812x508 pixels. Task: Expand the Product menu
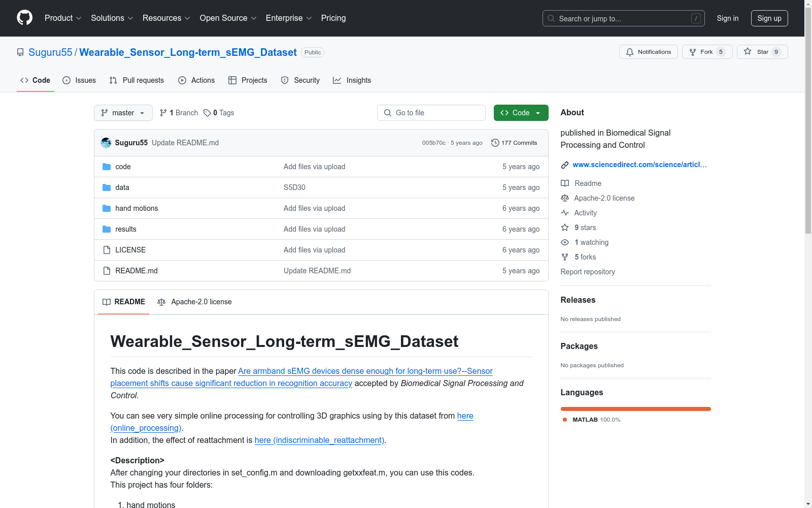coord(63,18)
